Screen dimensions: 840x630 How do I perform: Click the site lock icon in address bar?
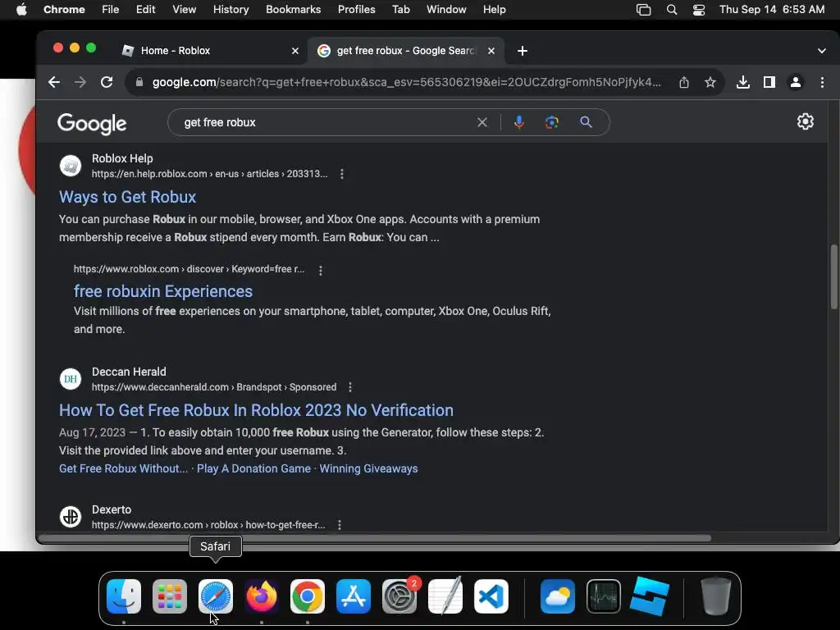[139, 82]
